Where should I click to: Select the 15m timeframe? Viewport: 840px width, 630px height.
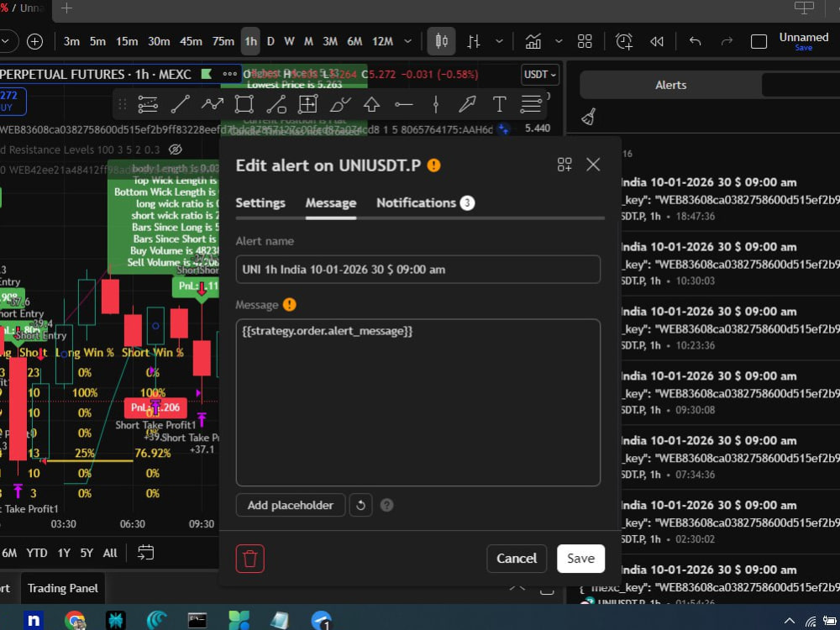pos(127,41)
